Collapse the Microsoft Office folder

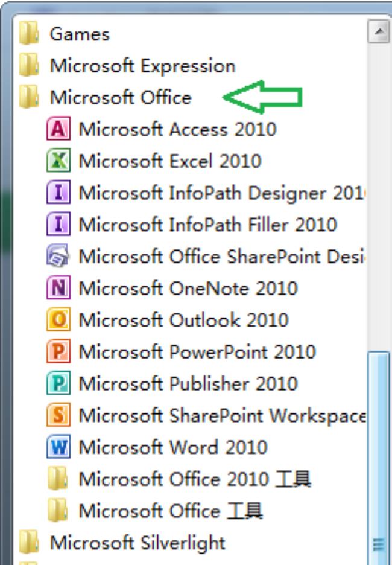(x=120, y=98)
